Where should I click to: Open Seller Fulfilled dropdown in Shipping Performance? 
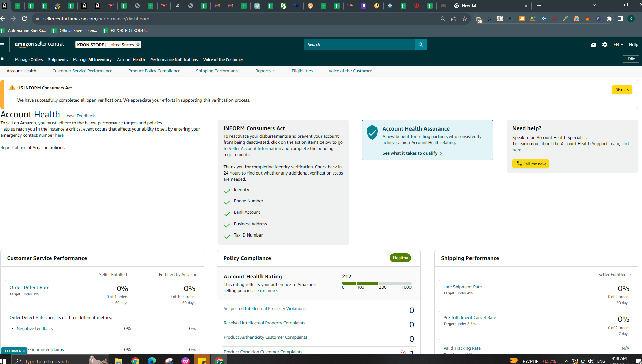pyautogui.click(x=615, y=274)
